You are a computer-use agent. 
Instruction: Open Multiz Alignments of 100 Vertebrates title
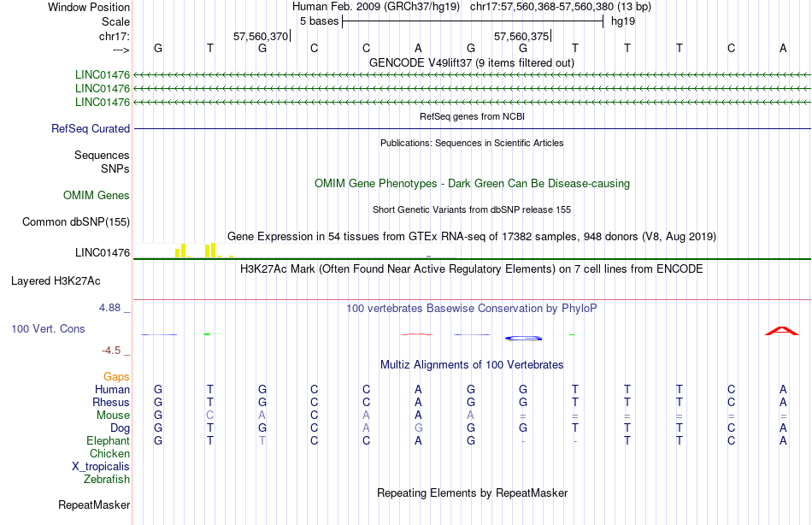(x=472, y=365)
